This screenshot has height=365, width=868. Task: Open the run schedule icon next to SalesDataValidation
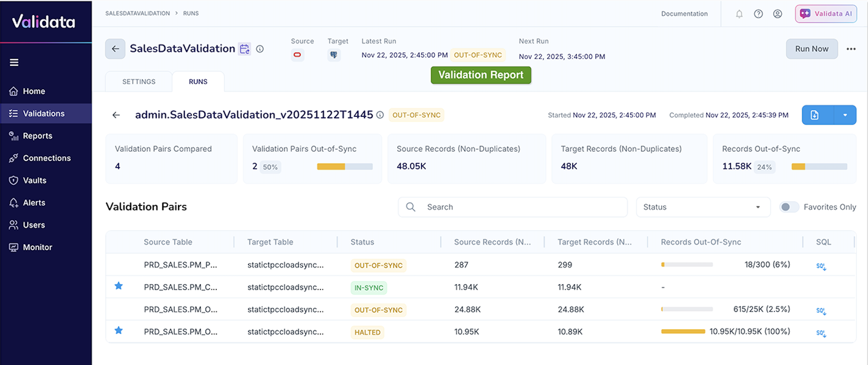(244, 49)
